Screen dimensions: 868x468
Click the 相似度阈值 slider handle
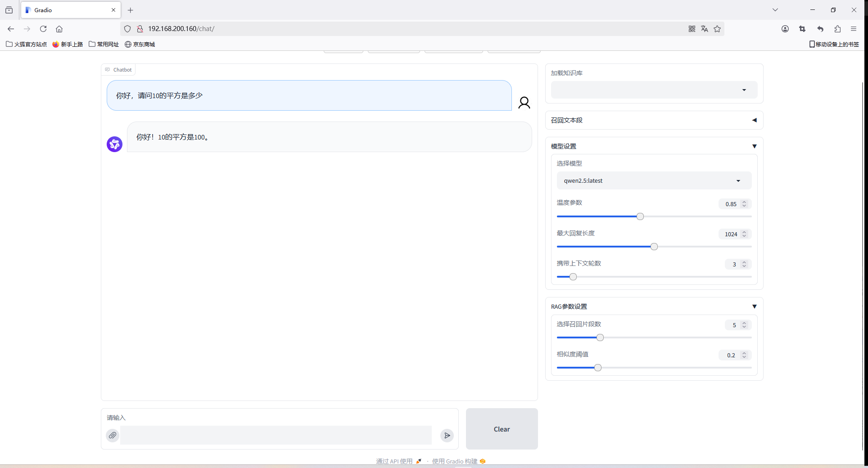pos(598,368)
